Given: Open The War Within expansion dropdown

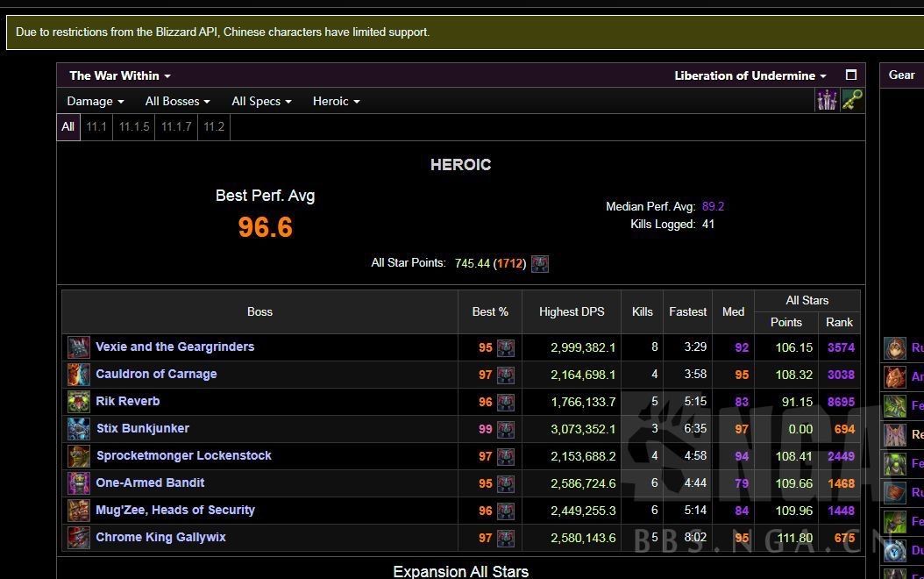Looking at the screenshot, I should click(120, 75).
